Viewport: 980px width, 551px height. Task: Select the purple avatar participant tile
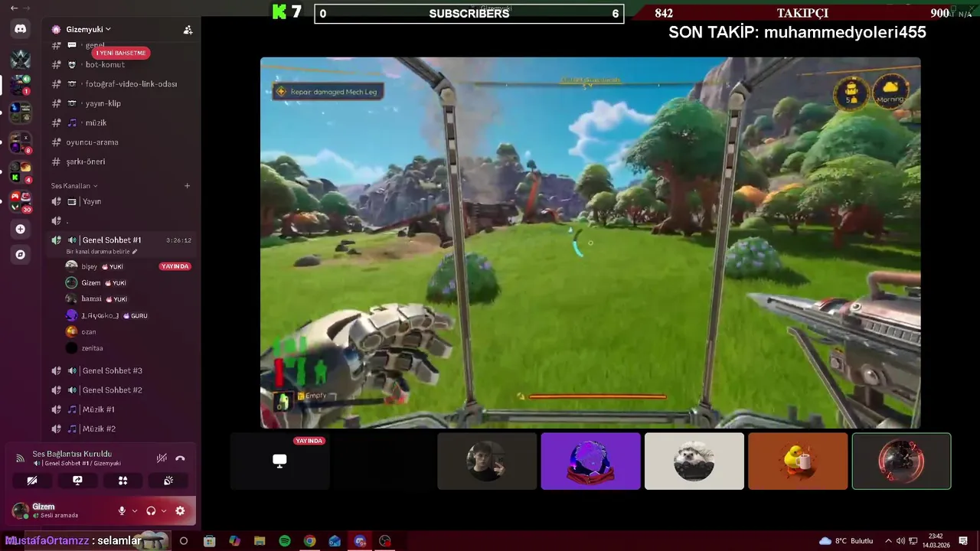590,461
